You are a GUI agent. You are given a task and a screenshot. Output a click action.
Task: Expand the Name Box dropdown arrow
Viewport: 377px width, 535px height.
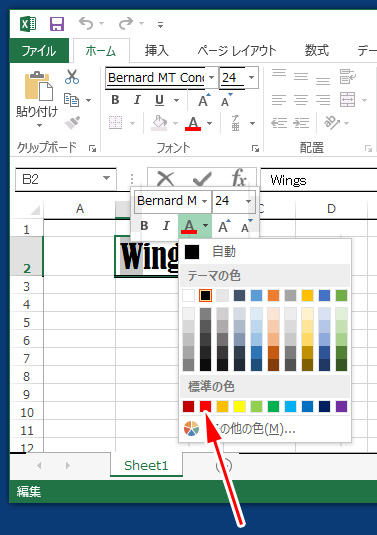pyautogui.click(x=106, y=178)
